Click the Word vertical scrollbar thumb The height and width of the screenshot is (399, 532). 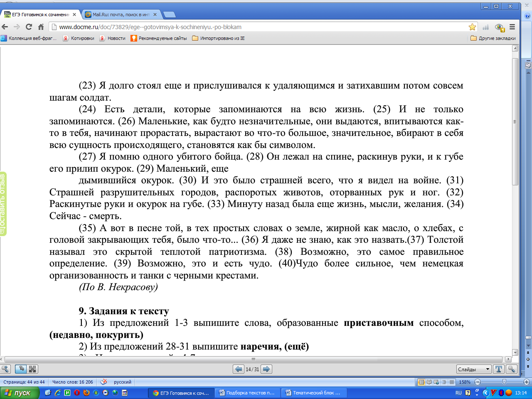pos(528,337)
